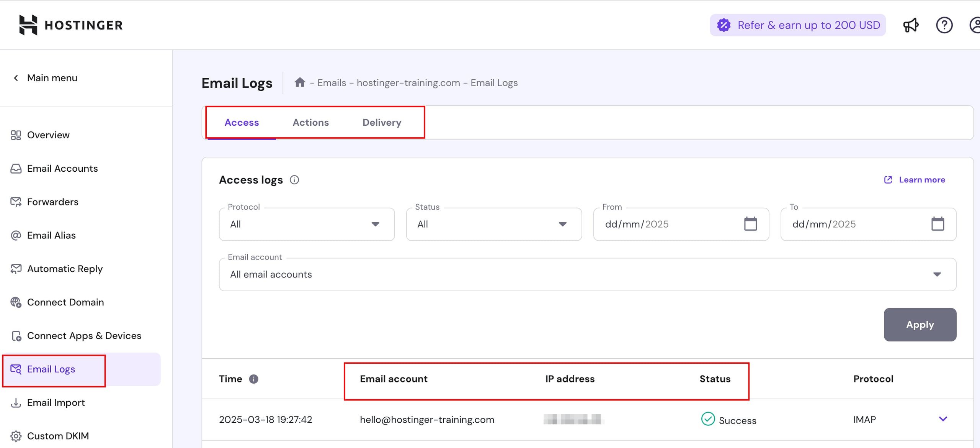Open the help question mark icon
The height and width of the screenshot is (448, 980).
(x=944, y=25)
